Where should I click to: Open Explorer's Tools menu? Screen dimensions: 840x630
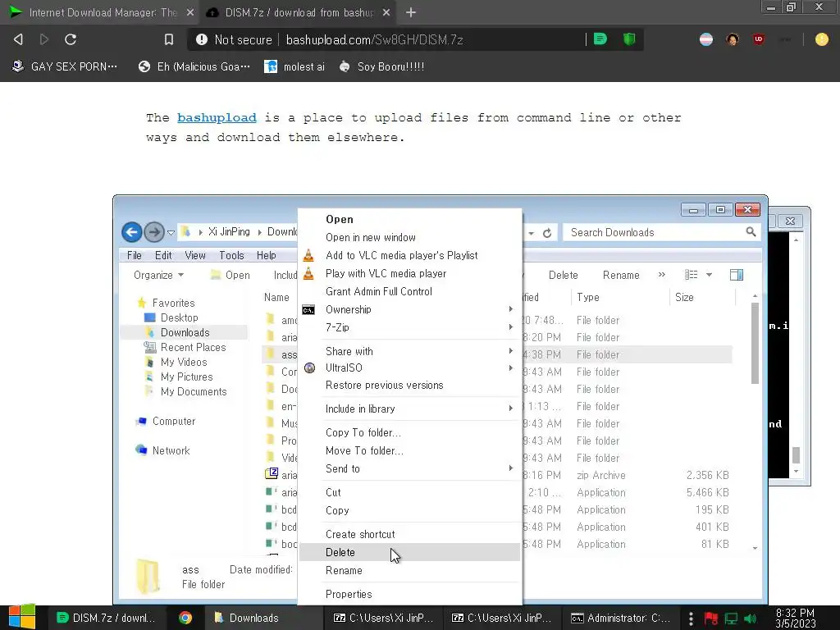pos(231,256)
